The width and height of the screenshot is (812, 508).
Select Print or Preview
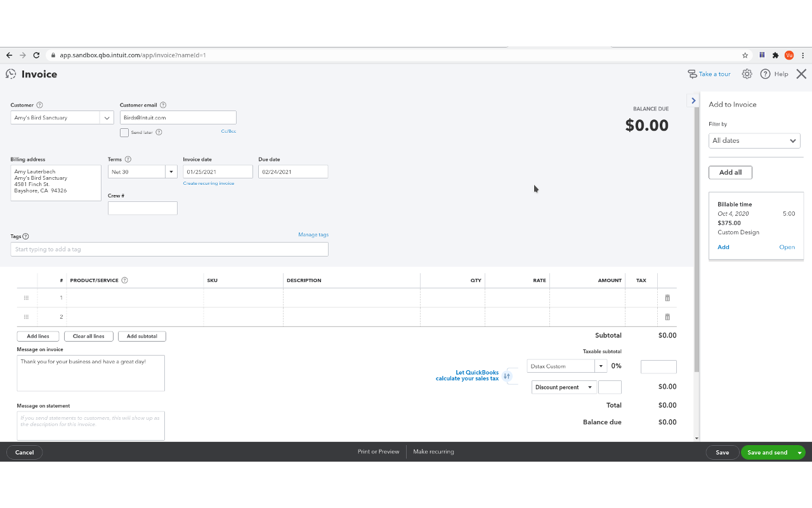[x=379, y=451]
